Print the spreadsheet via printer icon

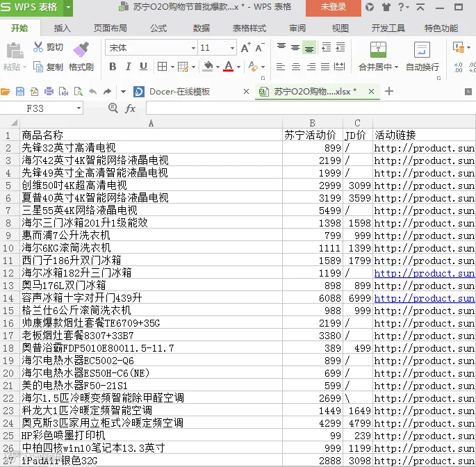pos(49,92)
